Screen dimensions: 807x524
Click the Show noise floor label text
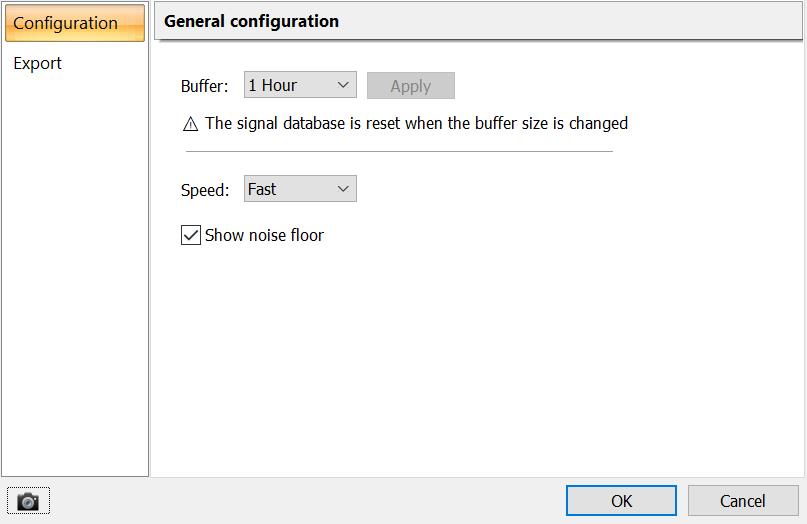point(264,235)
